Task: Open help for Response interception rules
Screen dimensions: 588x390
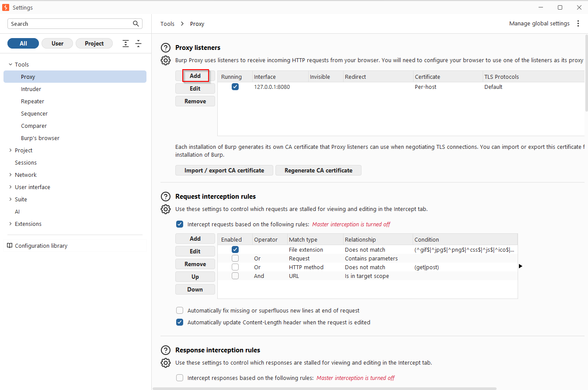Action: (x=166, y=350)
